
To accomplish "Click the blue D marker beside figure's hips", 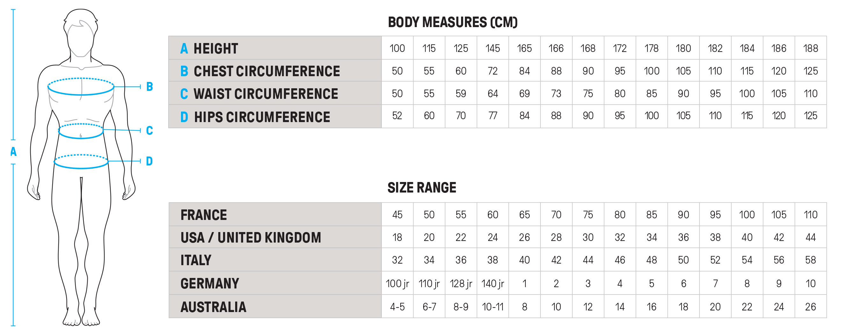I will 149,161.
